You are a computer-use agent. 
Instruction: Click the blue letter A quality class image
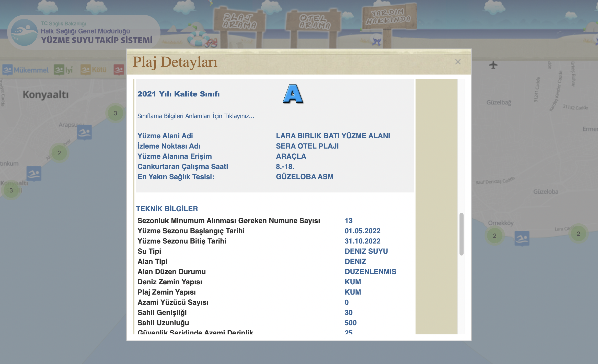click(x=293, y=94)
